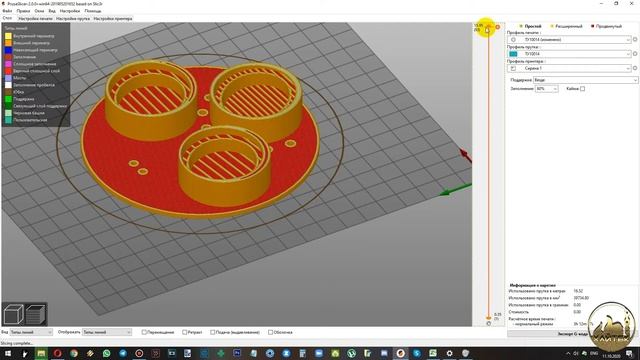Click the Slicing complete status text

click(17, 343)
